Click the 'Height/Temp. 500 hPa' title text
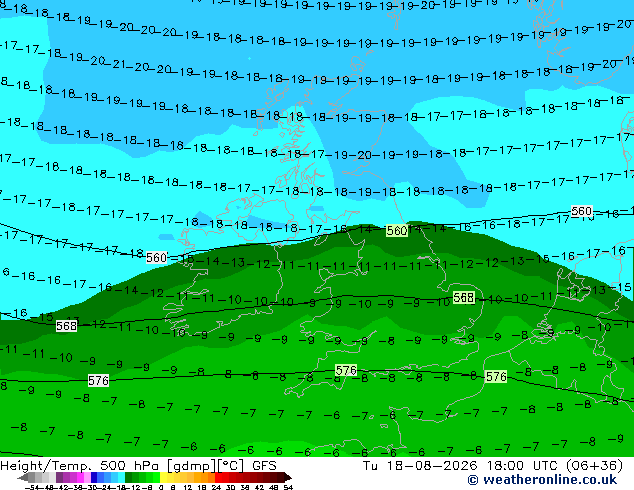The width and height of the screenshot is (634, 490). pos(79,466)
